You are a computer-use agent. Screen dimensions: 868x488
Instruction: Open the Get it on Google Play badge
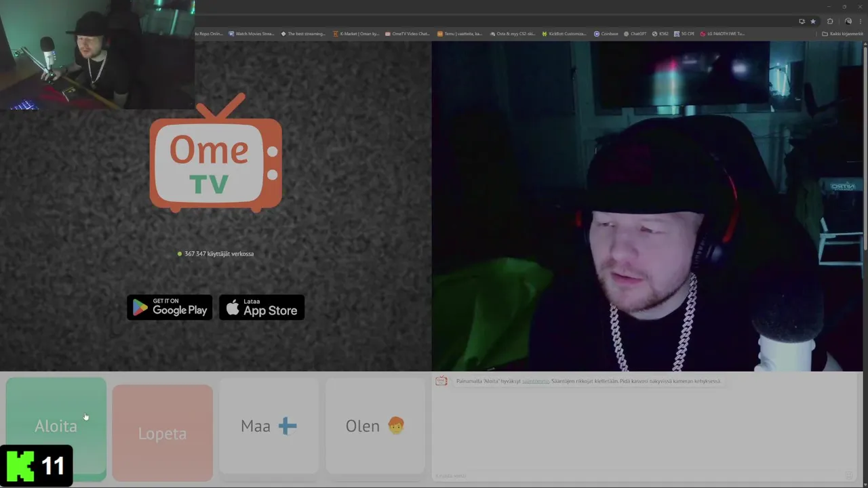(x=170, y=308)
